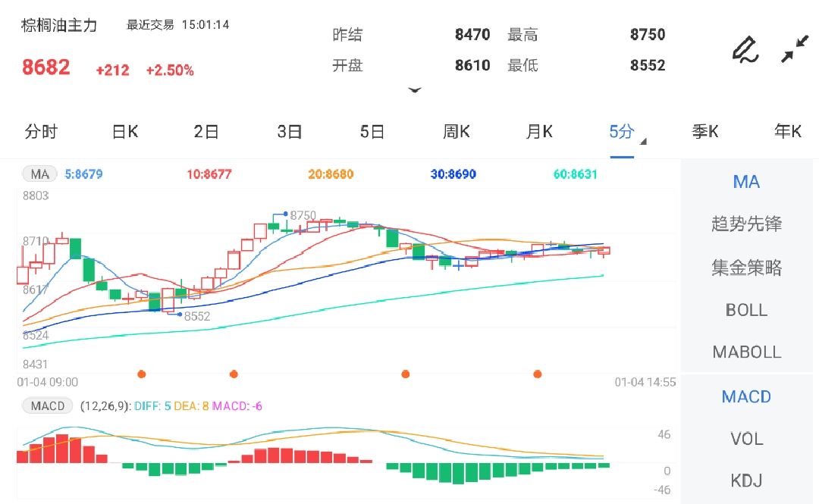Screen dimensions: 819x504
Task: Select the 5日 chart tab
Action: tap(372, 132)
